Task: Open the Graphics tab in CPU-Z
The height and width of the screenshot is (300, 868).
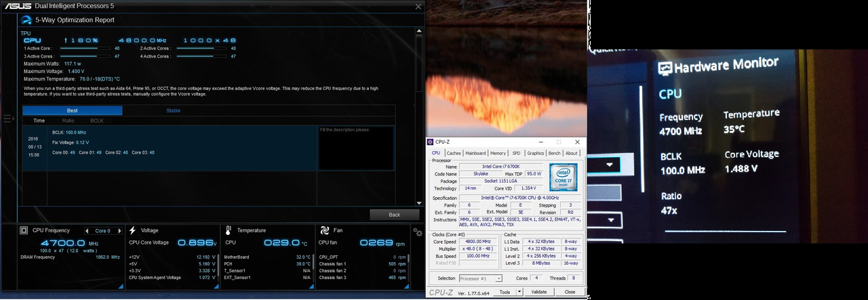Action: click(536, 153)
